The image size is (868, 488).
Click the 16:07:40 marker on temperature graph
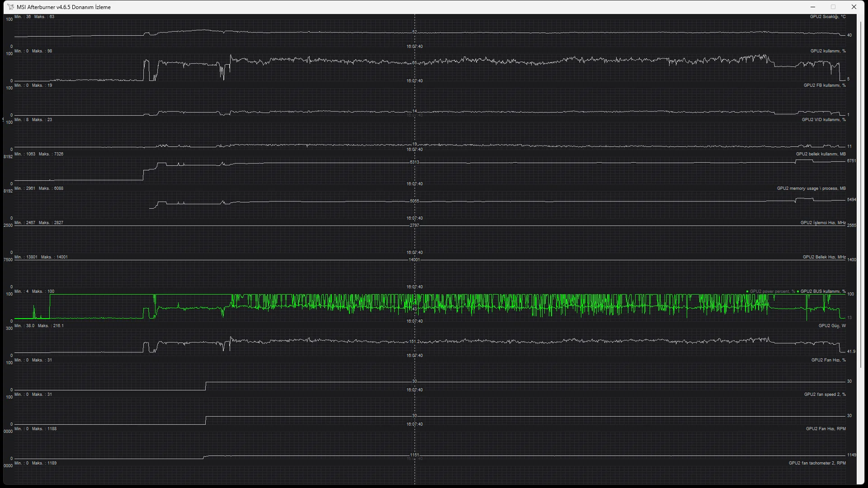414,47
